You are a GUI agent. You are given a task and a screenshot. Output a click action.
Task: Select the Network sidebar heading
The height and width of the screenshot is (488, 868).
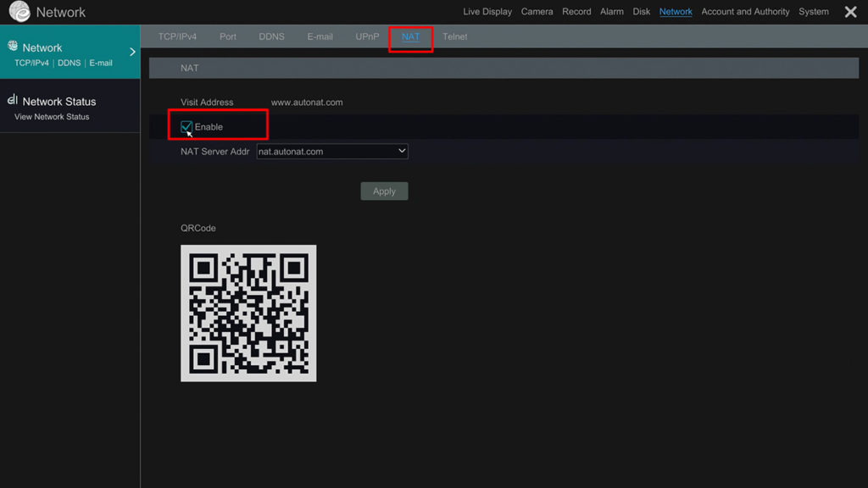[42, 47]
